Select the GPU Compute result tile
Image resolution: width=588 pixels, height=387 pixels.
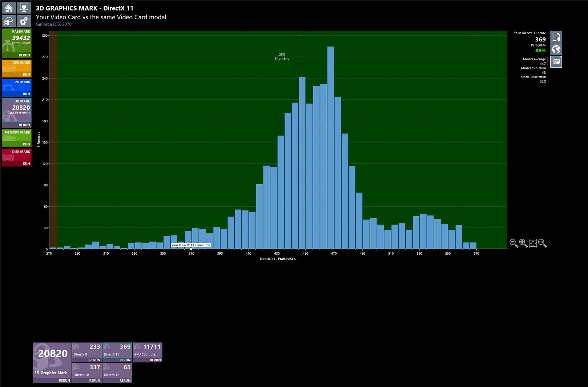tap(147, 352)
